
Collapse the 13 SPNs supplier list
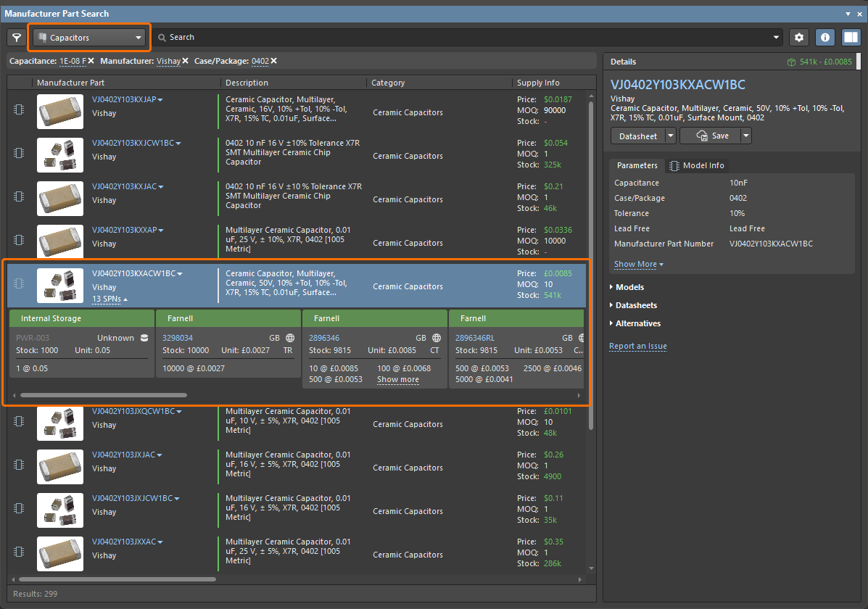pyautogui.click(x=109, y=299)
